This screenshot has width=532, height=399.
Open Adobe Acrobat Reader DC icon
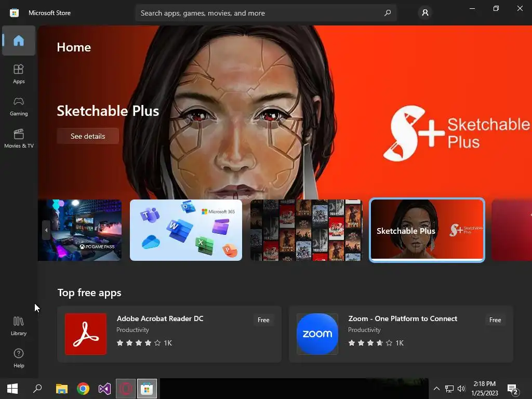[x=86, y=334]
